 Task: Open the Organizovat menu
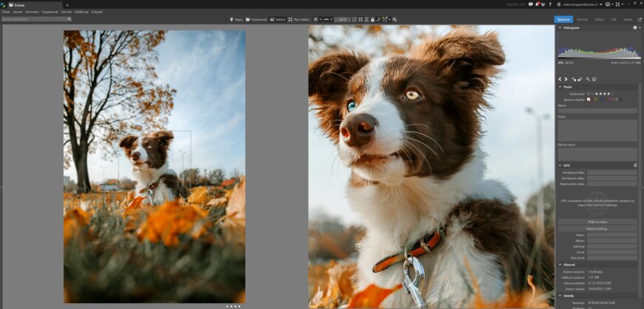coord(49,12)
